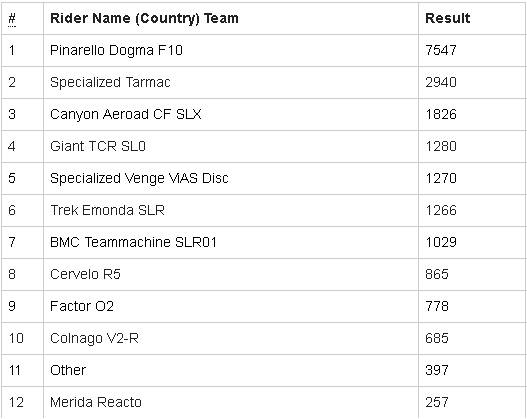The height and width of the screenshot is (419, 527).
Task: Select the Pinarello Dogma F10 cell
Action: [116, 50]
